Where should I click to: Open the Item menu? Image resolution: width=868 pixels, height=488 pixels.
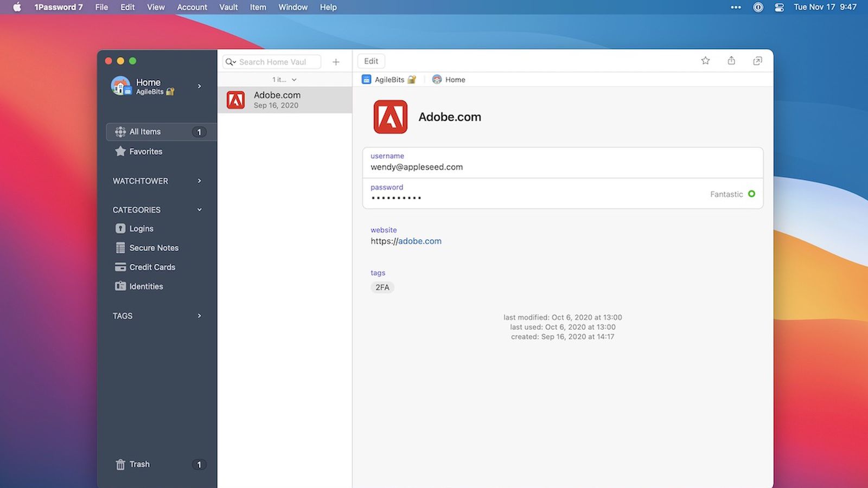(x=258, y=7)
